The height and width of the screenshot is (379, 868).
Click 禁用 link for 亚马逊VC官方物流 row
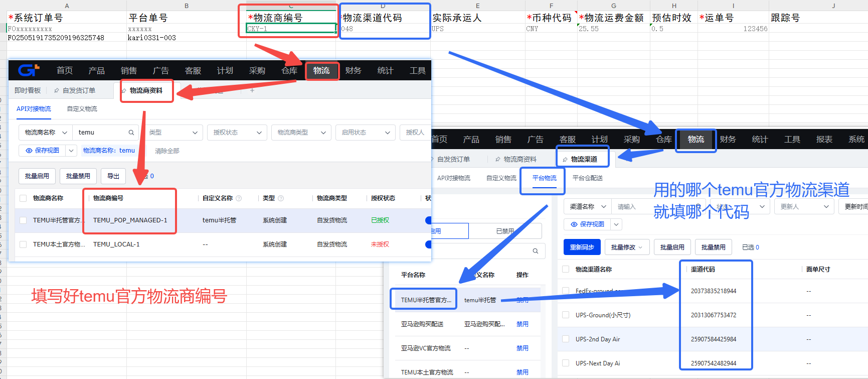(x=523, y=348)
